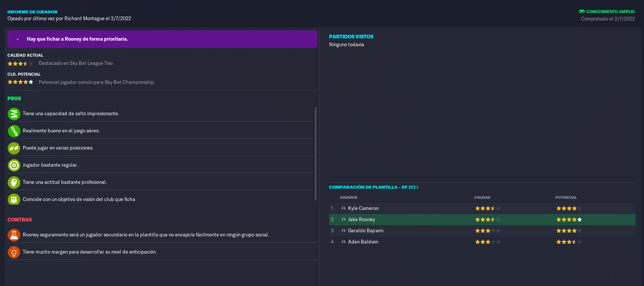Click the player icon beside Geraldo Bajrami

344,231
